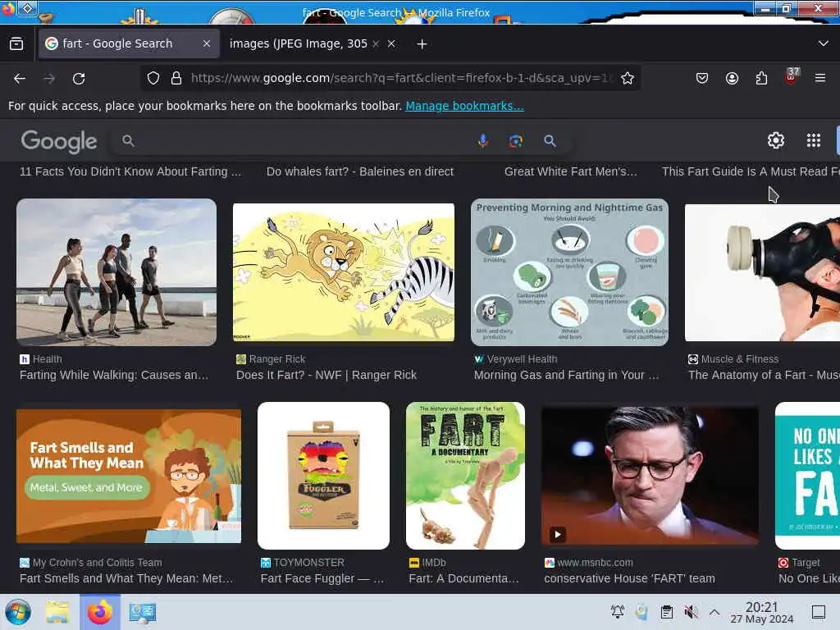Open the tracking protection shield panel
Viewport: 840px width, 630px height.
[153, 78]
